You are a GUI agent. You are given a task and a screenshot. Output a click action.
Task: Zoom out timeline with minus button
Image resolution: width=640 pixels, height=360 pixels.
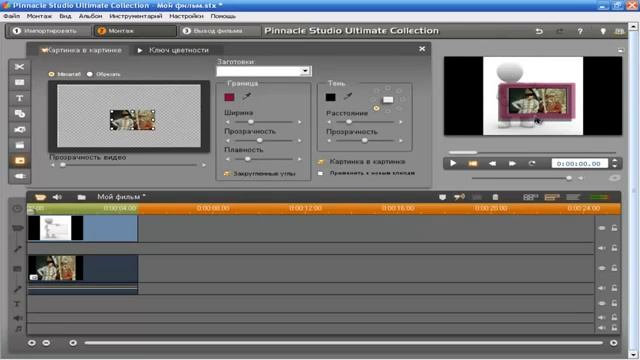coord(46,343)
